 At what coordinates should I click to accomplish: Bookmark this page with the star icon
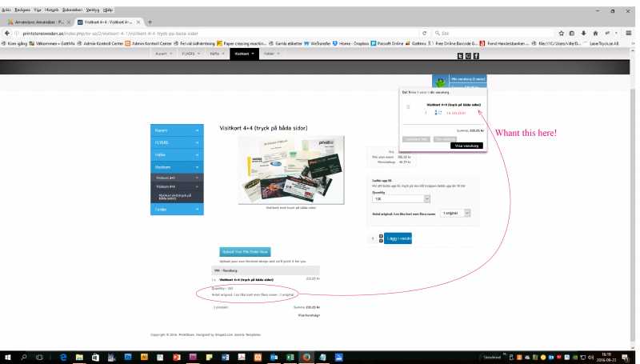point(562,33)
